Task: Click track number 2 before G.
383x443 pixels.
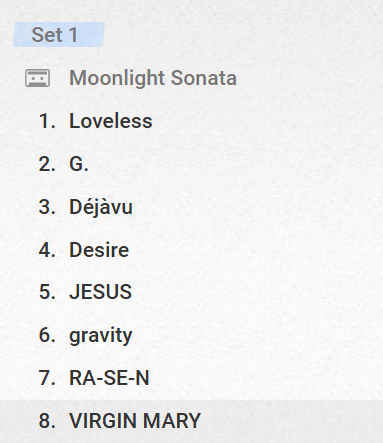Action: [47, 164]
